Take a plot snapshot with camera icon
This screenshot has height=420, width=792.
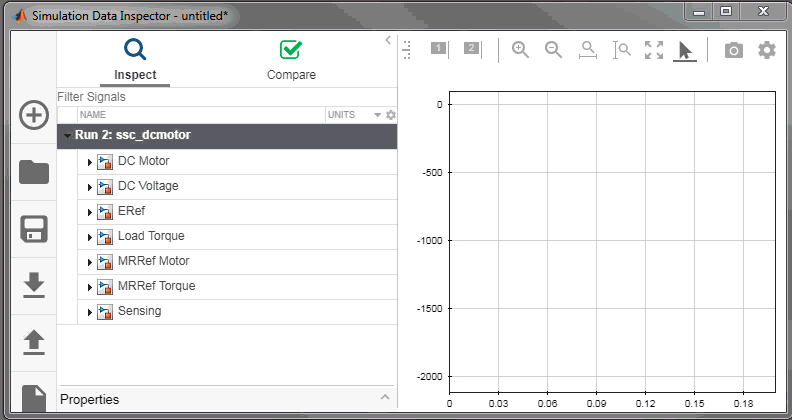[734, 50]
